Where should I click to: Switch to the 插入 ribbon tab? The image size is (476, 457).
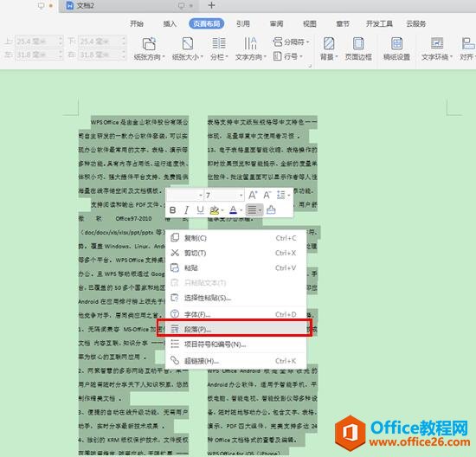[x=170, y=23]
